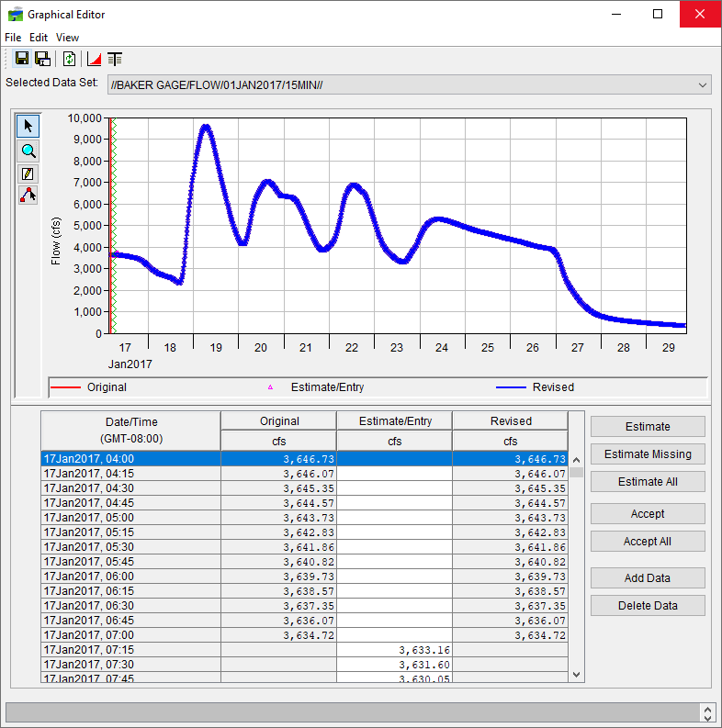Click the Save icon in toolbar
Image resolution: width=722 pixels, height=728 pixels.
22,59
